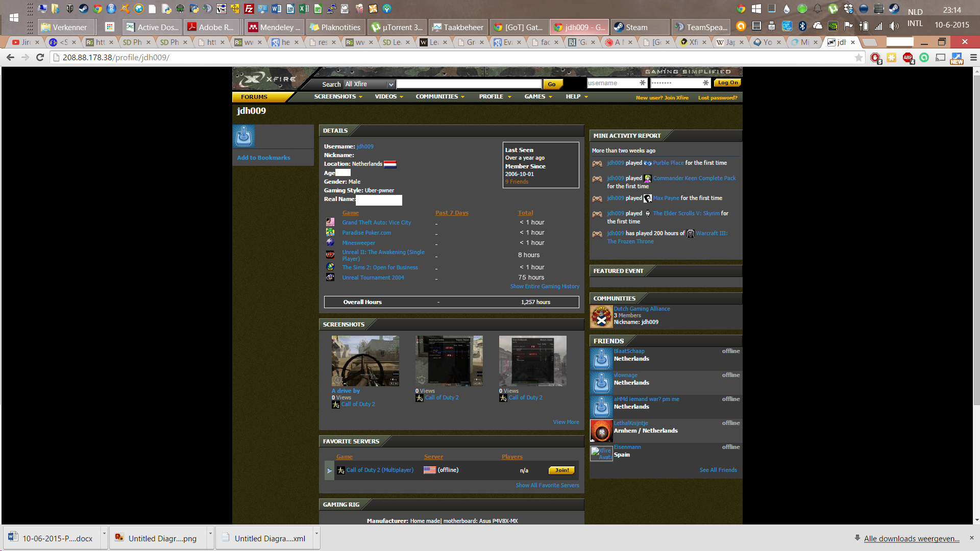Screen dimensions: 980x551
Task: Open the Communities navigation dropdown
Action: tap(439, 96)
